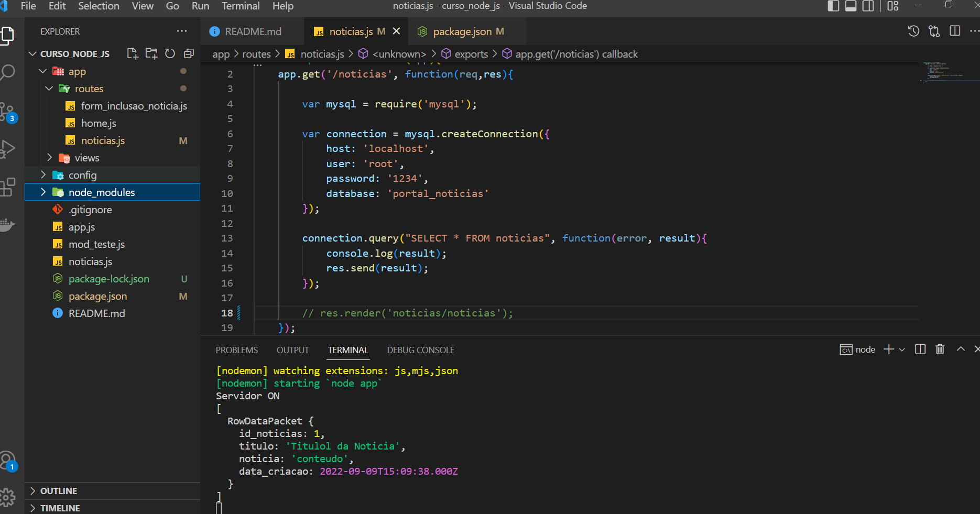Switch to the PROBLEMS panel tab
This screenshot has height=514, width=980.
237,350
